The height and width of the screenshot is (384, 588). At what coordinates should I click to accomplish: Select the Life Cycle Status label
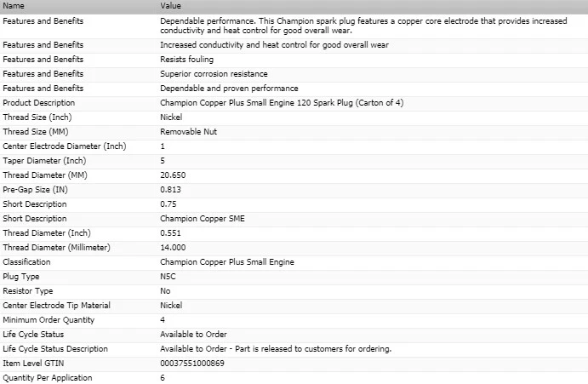[33, 335]
